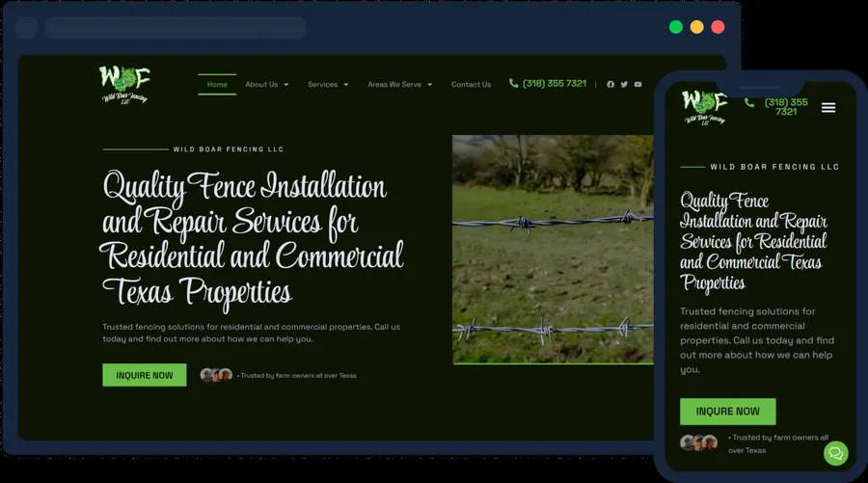868x483 pixels.
Task: Click mobile 'Trusted by farm owners all over Texas' text
Action: pyautogui.click(x=778, y=443)
